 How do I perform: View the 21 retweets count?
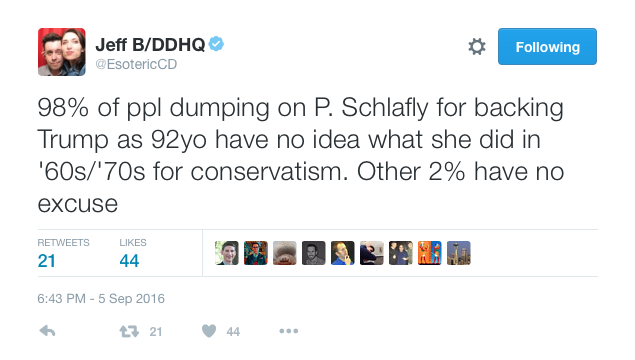click(x=47, y=261)
